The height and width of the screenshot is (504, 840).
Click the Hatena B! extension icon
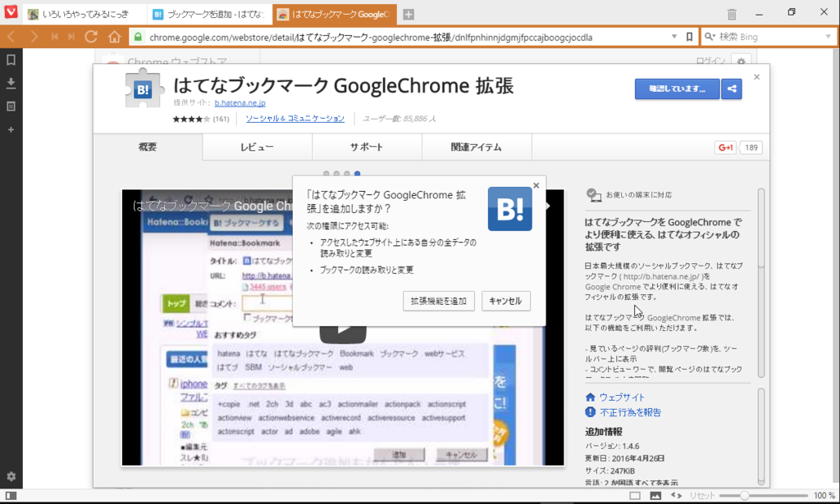coord(143,89)
